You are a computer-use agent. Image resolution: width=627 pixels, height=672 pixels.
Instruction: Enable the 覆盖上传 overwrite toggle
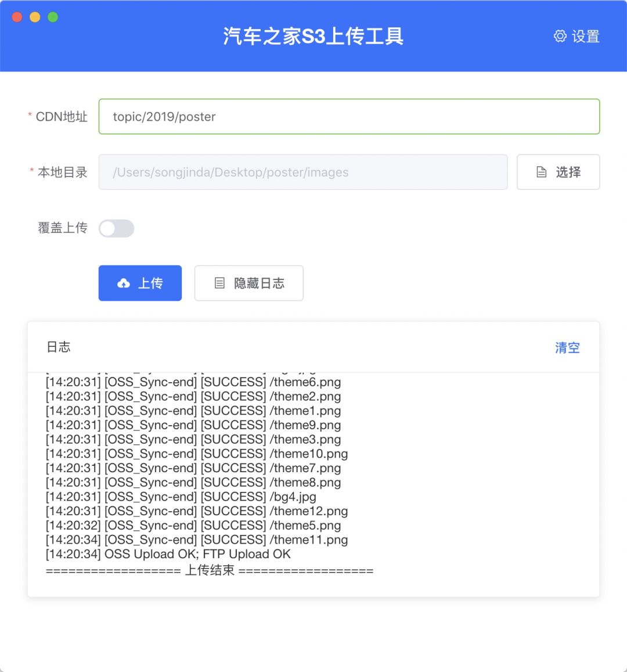tap(116, 228)
